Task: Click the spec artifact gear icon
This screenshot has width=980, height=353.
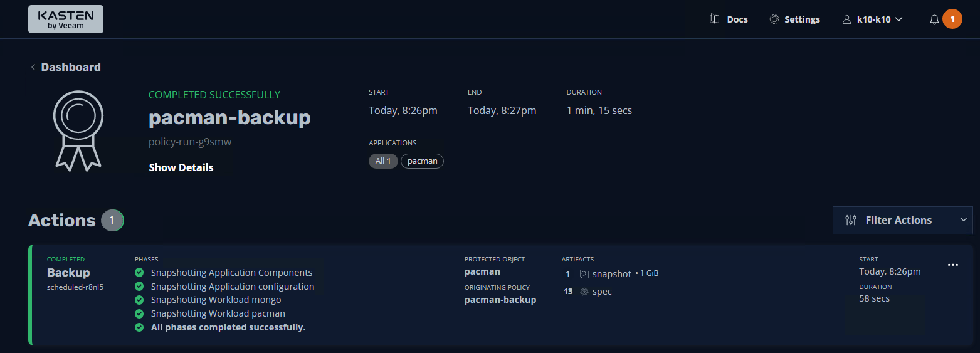Action: click(x=584, y=292)
